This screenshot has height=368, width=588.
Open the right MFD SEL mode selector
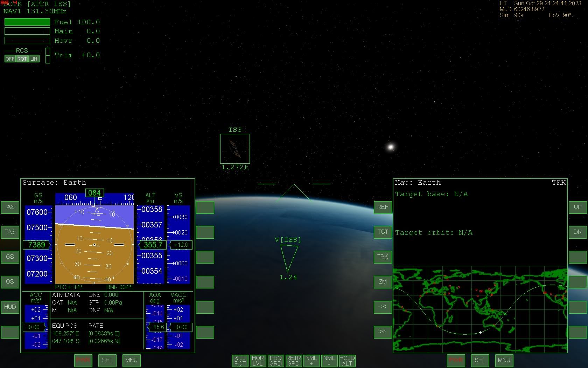click(479, 360)
